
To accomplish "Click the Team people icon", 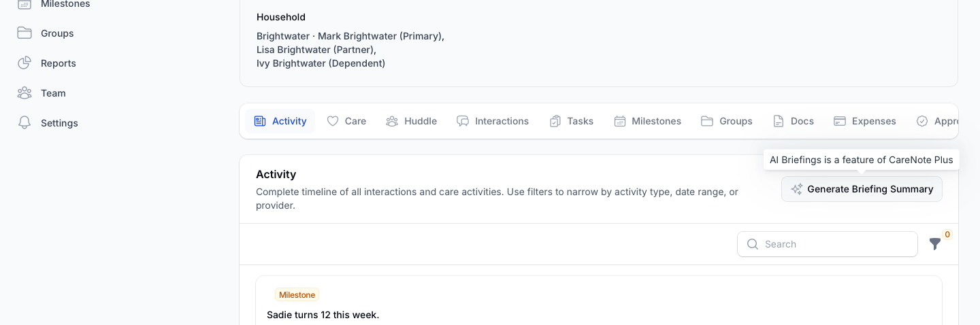I will click(x=24, y=93).
